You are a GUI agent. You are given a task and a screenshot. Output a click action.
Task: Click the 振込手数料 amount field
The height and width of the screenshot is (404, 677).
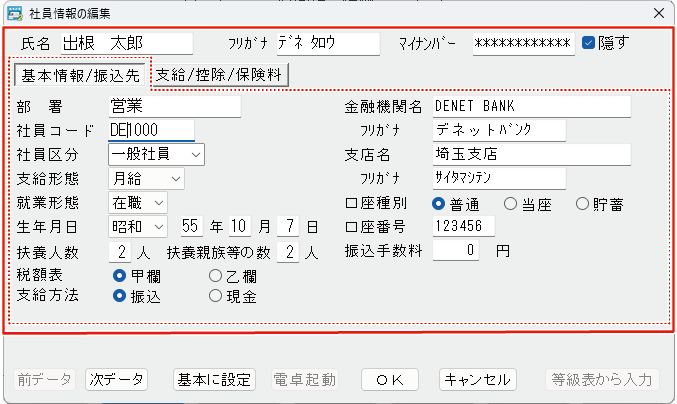coord(463,251)
